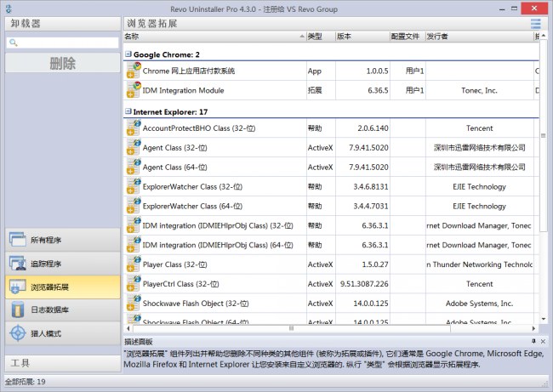Image resolution: width=553 pixels, height=392 pixels.
Task: Click icon of IDM integration (32-位) row
Action: (x=134, y=225)
